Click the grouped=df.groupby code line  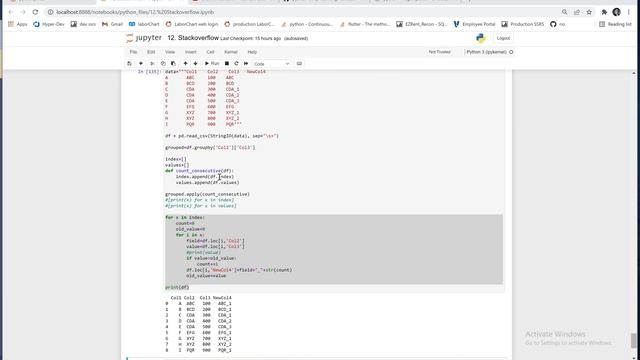point(210,148)
